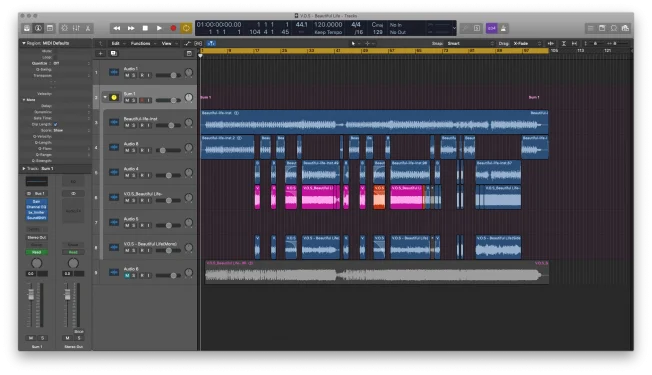The height and width of the screenshot is (375, 652).
Task: Click the red Record button
Action: pyautogui.click(x=173, y=28)
